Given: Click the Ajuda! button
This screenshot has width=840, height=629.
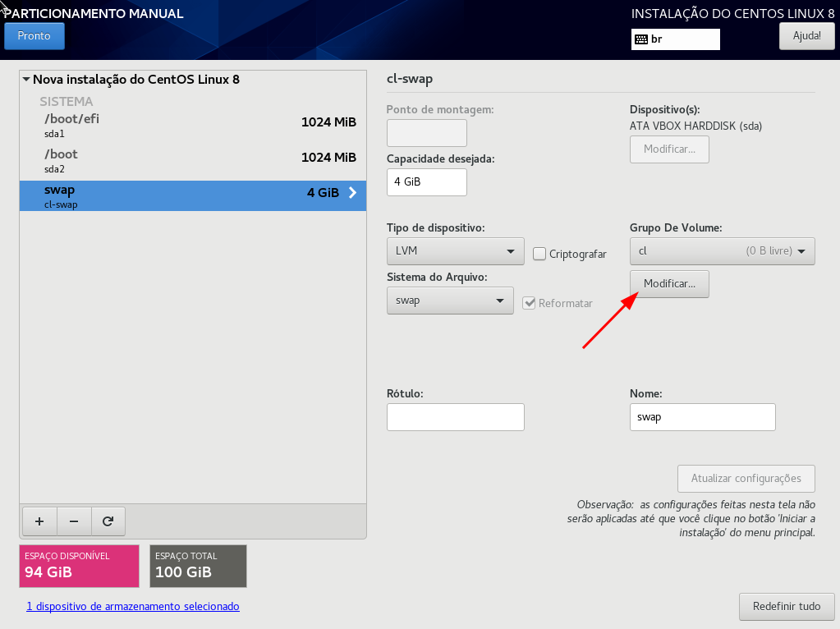Looking at the screenshot, I should tap(807, 36).
